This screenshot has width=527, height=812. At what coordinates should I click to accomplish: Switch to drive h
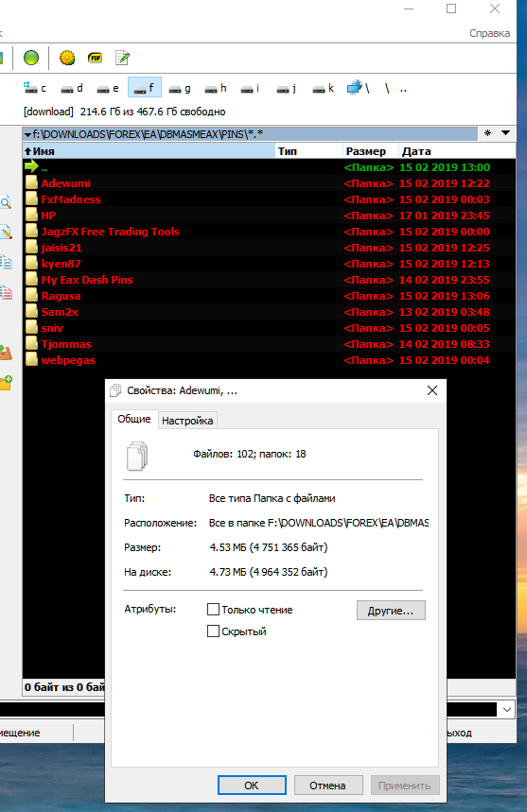tap(216, 88)
